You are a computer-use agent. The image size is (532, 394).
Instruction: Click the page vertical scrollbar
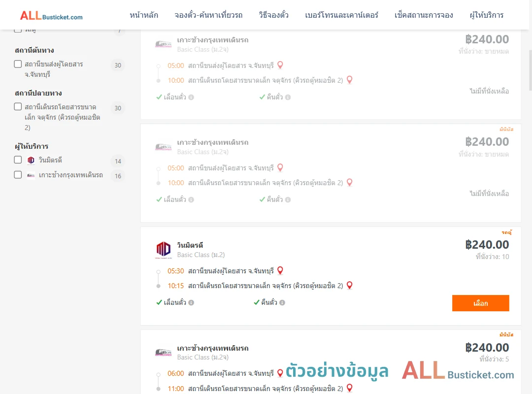click(531, 70)
